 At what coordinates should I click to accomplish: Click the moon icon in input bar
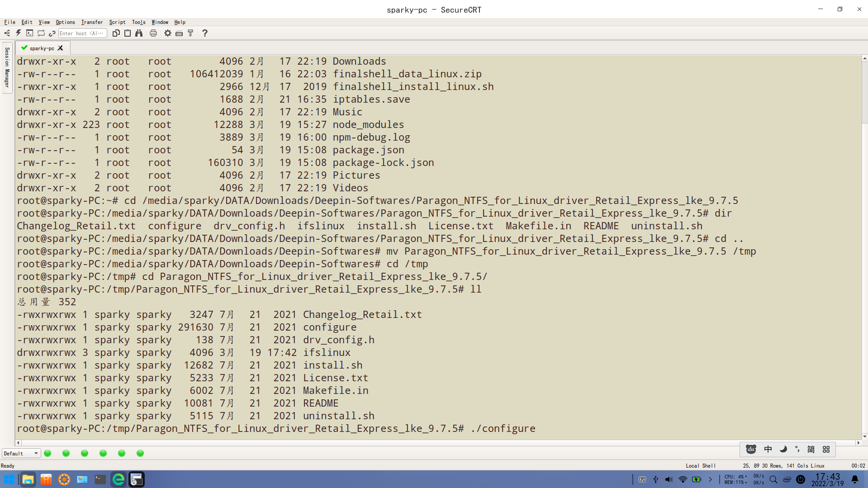783,449
